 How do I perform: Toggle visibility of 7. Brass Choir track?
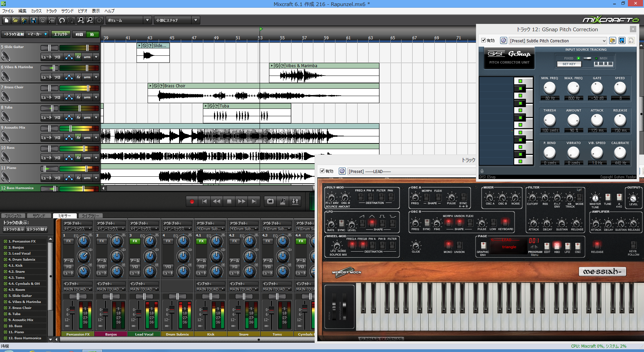pyautogui.click(x=5, y=308)
